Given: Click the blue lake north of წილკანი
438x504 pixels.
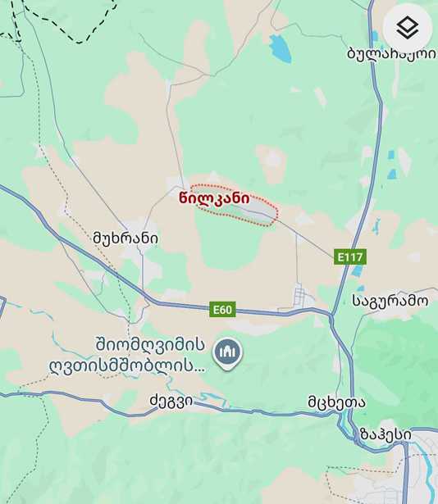Looking at the screenshot, I should click(x=280, y=48).
